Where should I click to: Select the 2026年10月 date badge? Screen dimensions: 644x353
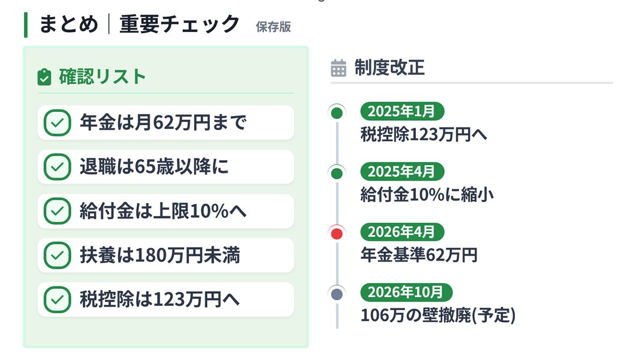pyautogui.click(x=406, y=292)
